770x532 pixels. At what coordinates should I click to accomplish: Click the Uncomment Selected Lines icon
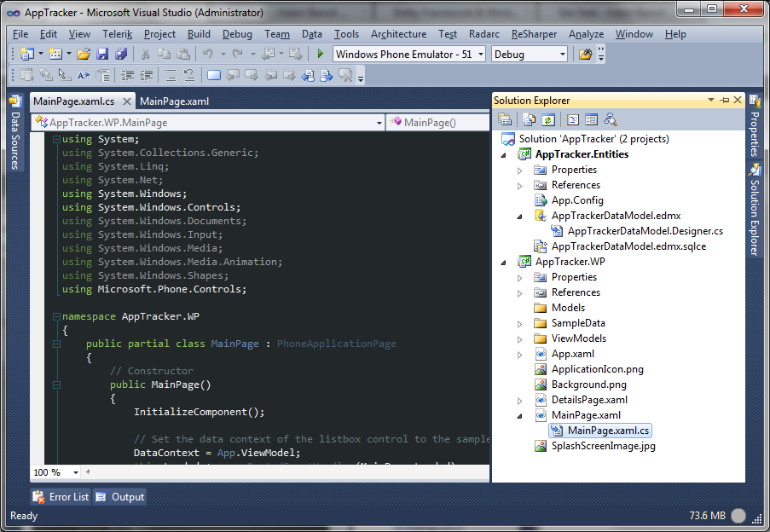pyautogui.click(x=189, y=75)
